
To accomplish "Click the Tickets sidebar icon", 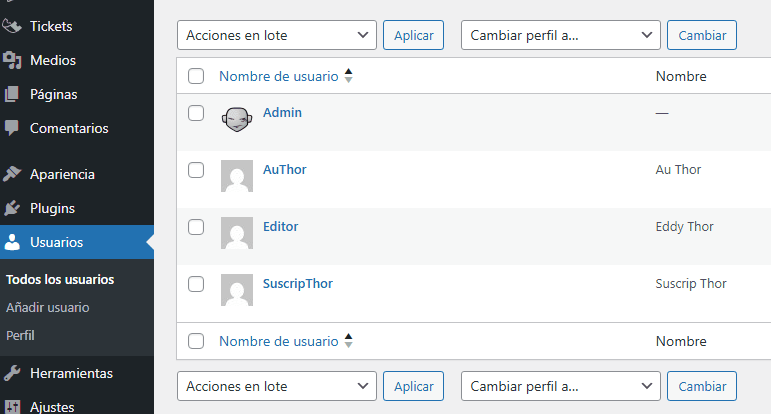I will tap(13, 26).
